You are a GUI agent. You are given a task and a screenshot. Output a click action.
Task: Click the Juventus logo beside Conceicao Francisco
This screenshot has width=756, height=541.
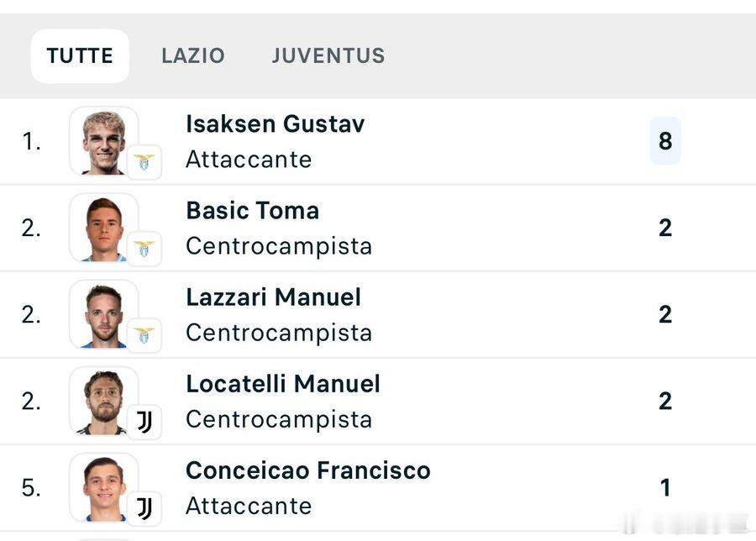144,509
